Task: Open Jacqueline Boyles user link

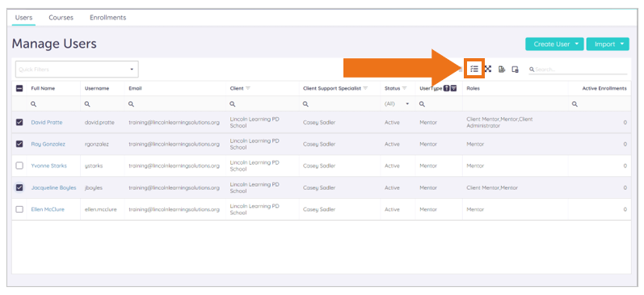Action: (54, 188)
